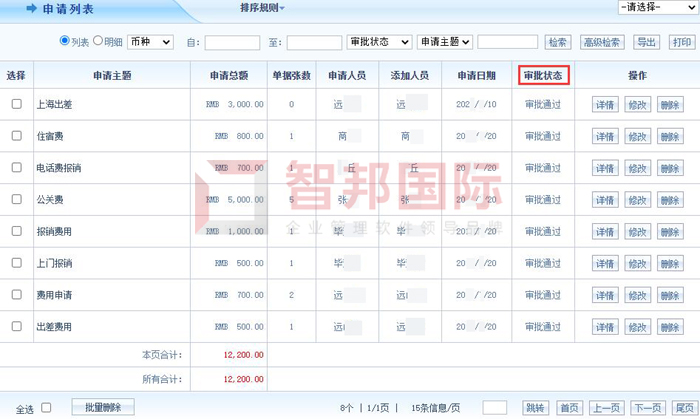Image resolution: width=700 pixels, height=419 pixels.
Task: Click 删除 for 电话费报销
Action: 670,168
